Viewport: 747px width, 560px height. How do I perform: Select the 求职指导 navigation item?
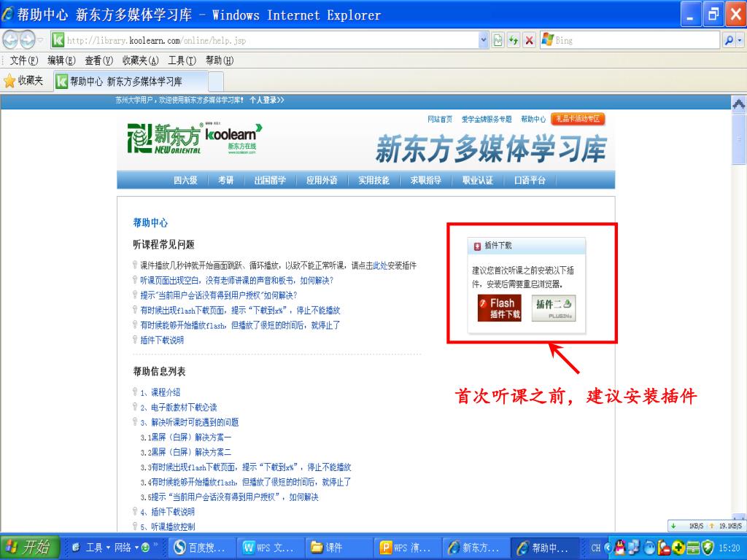425,181
